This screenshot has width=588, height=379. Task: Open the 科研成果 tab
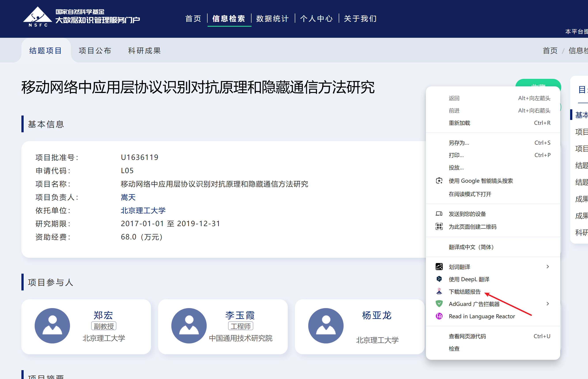[x=144, y=51]
